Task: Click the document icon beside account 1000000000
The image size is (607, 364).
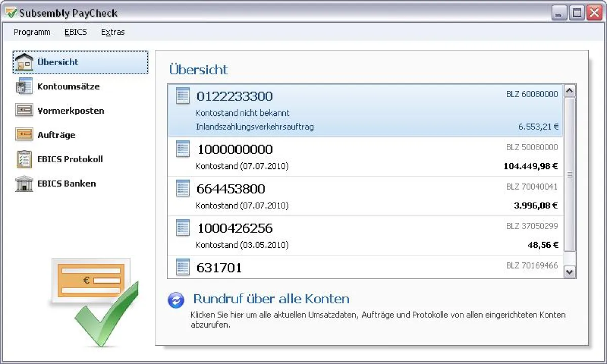Action: click(x=182, y=149)
